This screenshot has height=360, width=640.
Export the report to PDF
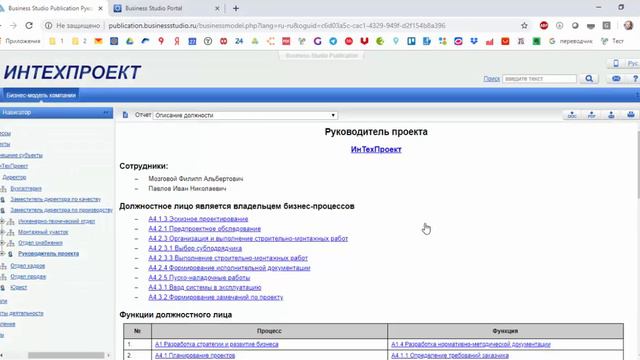coord(591,115)
